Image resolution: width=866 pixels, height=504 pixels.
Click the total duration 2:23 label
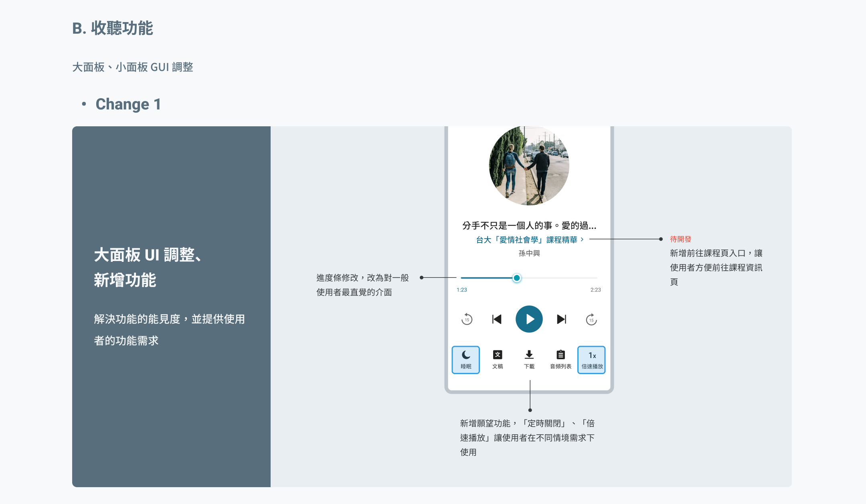click(x=595, y=290)
